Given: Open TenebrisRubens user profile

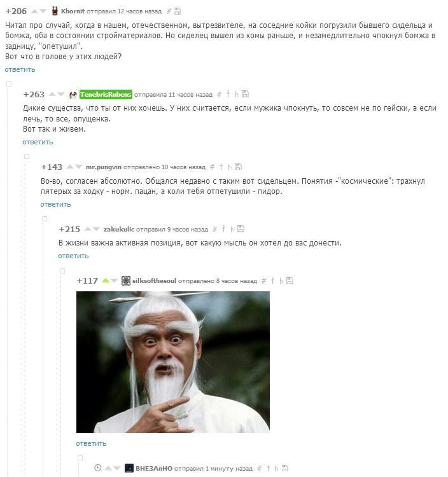Looking at the screenshot, I should [x=106, y=95].
